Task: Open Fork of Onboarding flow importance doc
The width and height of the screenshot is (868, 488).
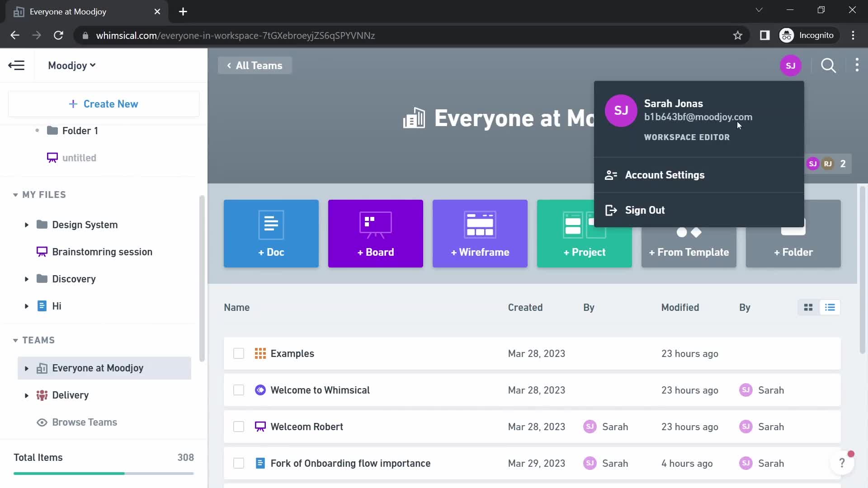Action: point(350,463)
